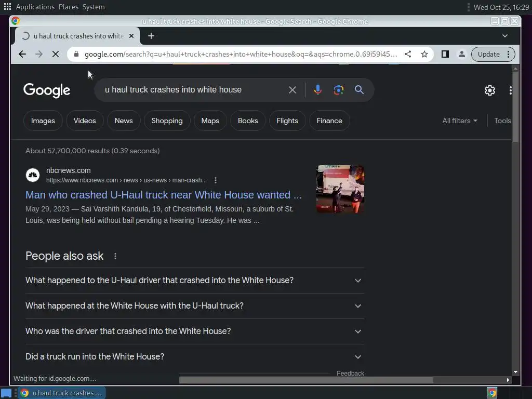Click the 'About 57,700,000 results' text
The width and height of the screenshot is (532, 399).
(92, 151)
